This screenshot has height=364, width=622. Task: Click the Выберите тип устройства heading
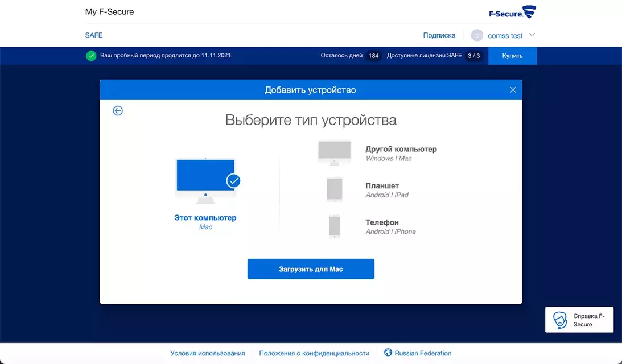pyautogui.click(x=311, y=120)
